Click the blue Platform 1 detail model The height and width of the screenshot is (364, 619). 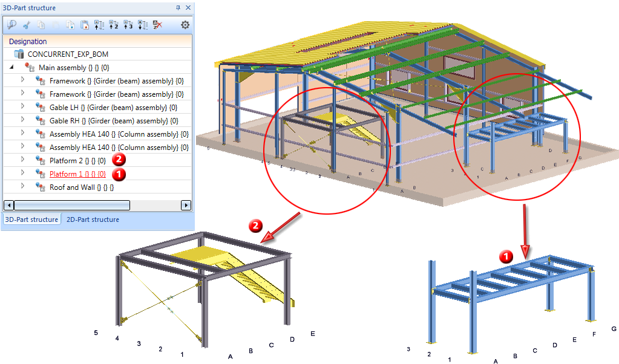tap(513, 304)
